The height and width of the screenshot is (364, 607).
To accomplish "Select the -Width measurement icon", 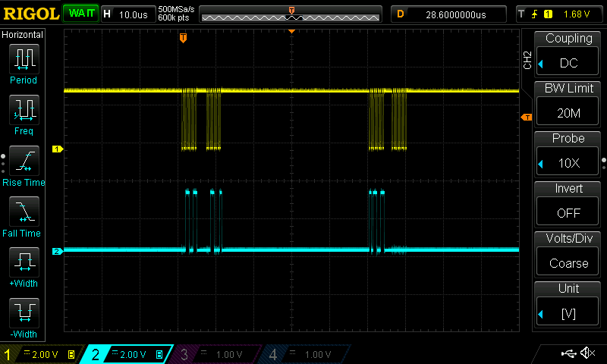I will (24, 312).
